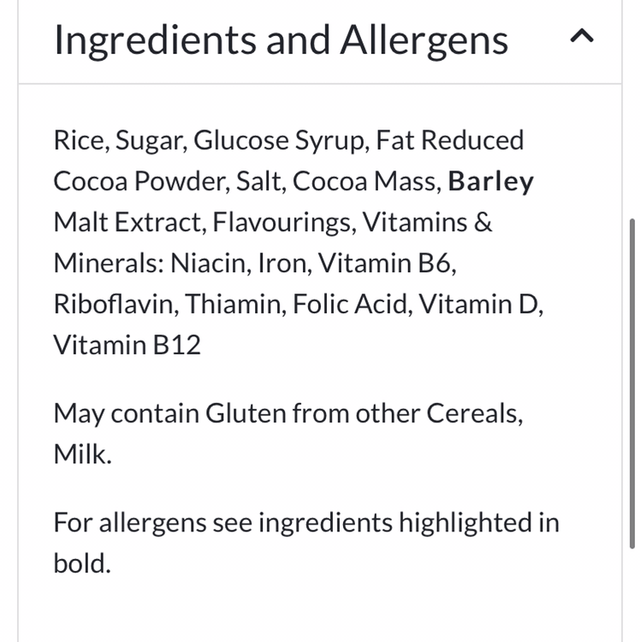This screenshot has width=640, height=642.
Task: Click the Vitamin B12 text
Action: click(127, 345)
